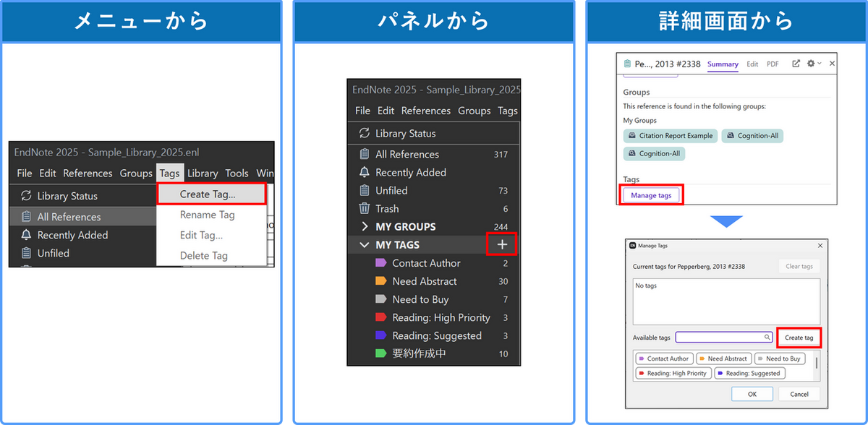Select the green 要約作成中 tag in sidebar
Image resolution: width=868 pixels, height=425 pixels.
420,354
